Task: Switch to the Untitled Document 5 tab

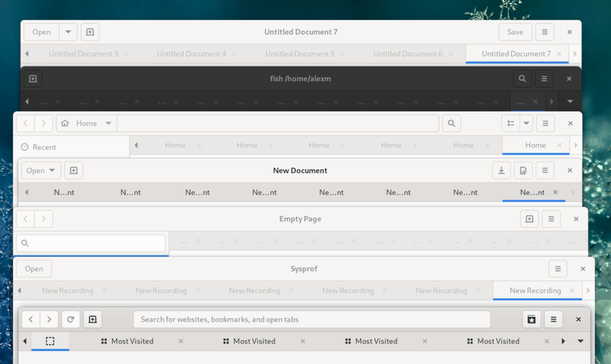Action: coord(300,54)
